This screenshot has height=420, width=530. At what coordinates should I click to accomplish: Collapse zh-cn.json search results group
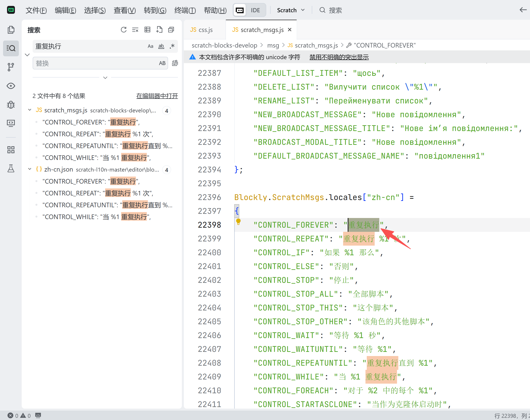coord(30,169)
